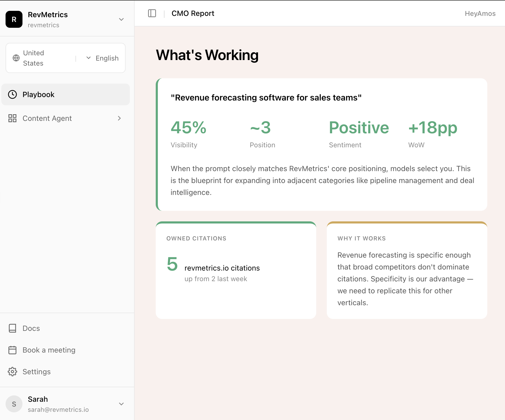The width and height of the screenshot is (505, 420).
Task: Toggle the sidebar panel icon
Action: click(152, 13)
